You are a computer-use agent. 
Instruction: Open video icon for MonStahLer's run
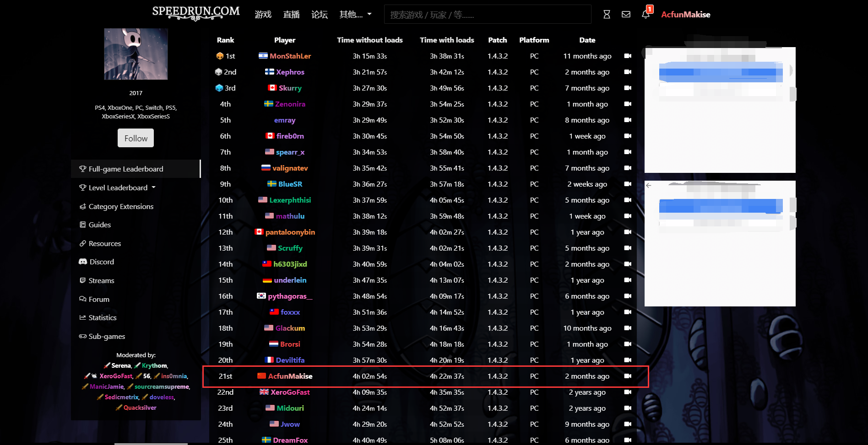tap(628, 56)
